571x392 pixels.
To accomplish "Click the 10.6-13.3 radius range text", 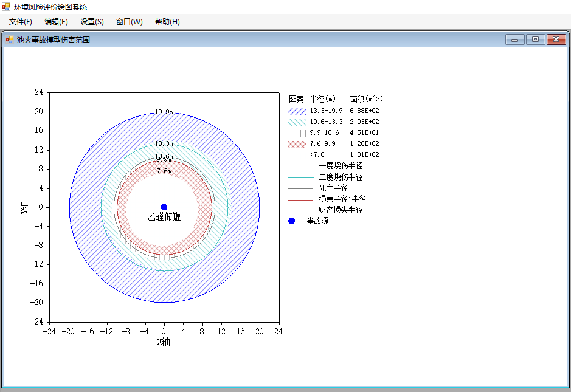I will point(327,122).
